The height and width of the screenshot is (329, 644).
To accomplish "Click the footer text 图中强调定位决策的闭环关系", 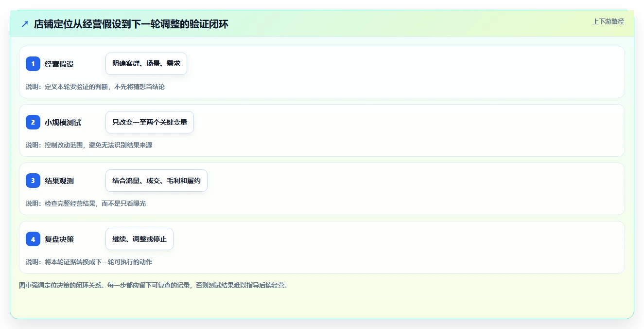I will point(61,285).
